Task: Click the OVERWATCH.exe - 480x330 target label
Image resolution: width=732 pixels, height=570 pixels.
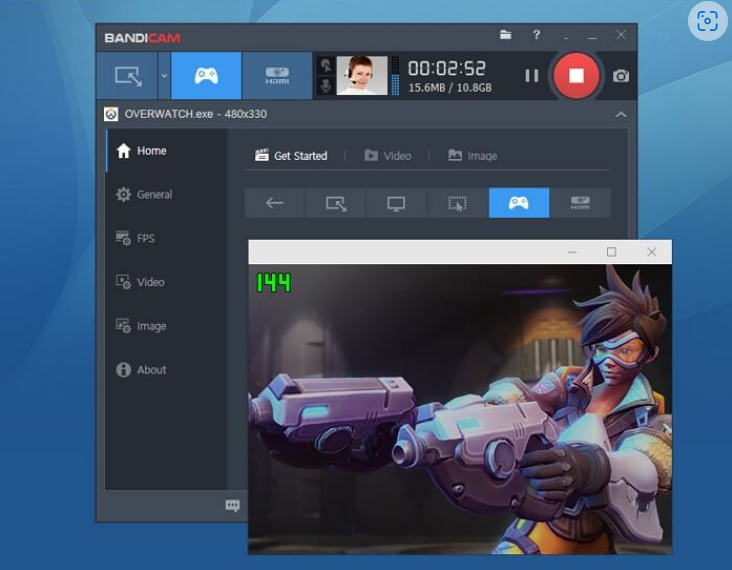Action: coord(196,114)
